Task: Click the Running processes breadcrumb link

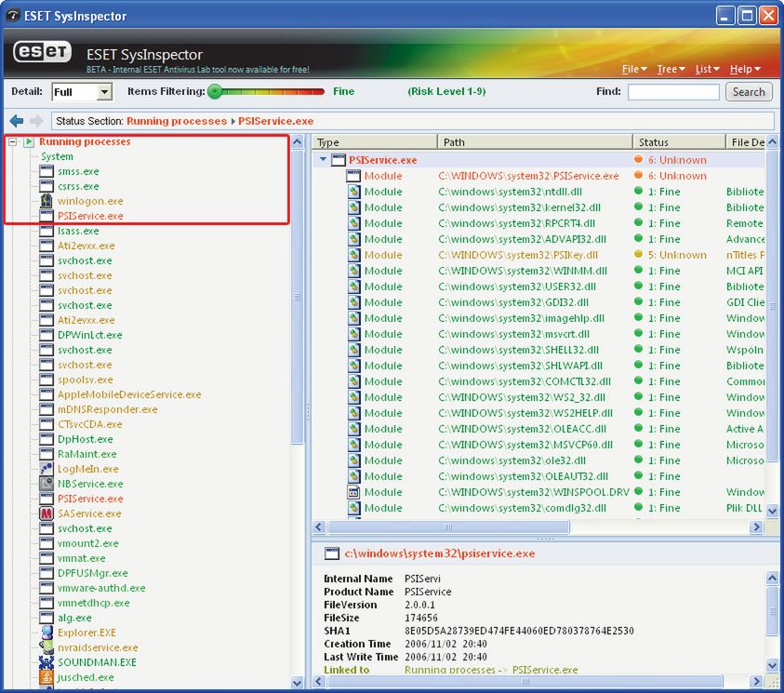Action: pos(177,121)
